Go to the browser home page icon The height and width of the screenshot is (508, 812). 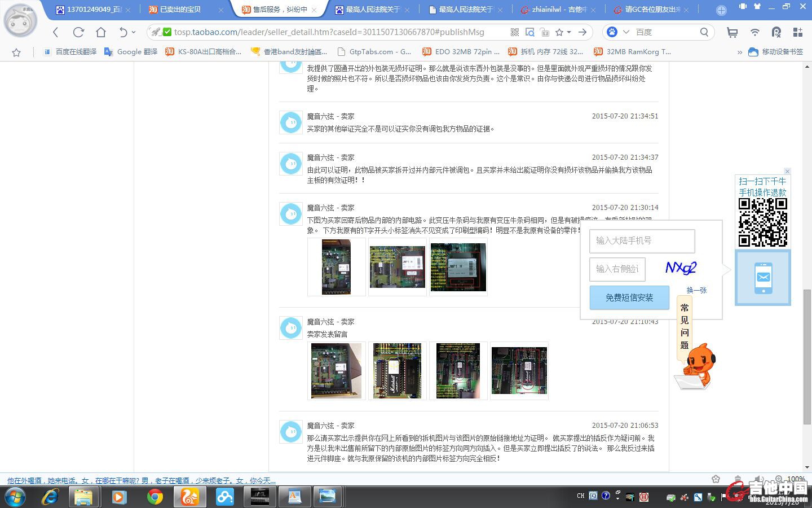click(x=100, y=32)
